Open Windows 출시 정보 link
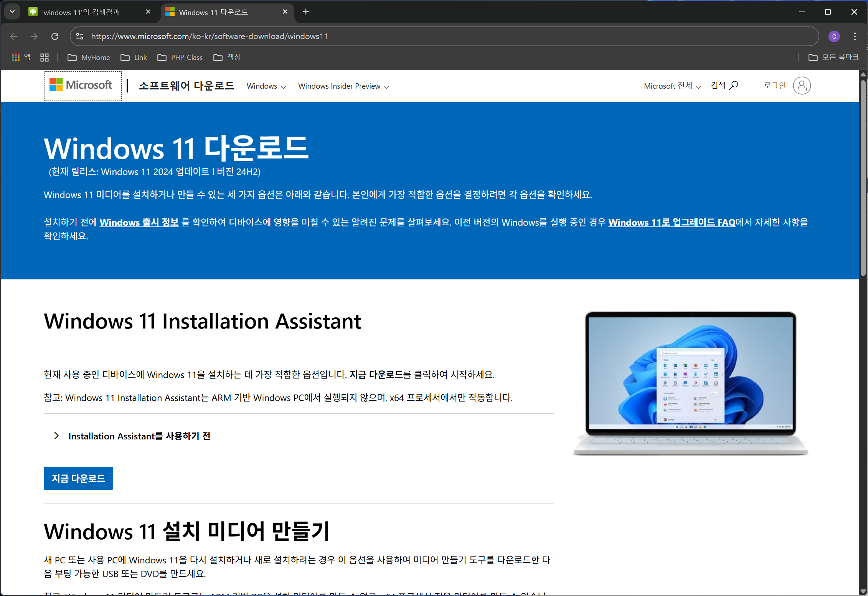Screen dimensions: 868x596 coord(139,222)
